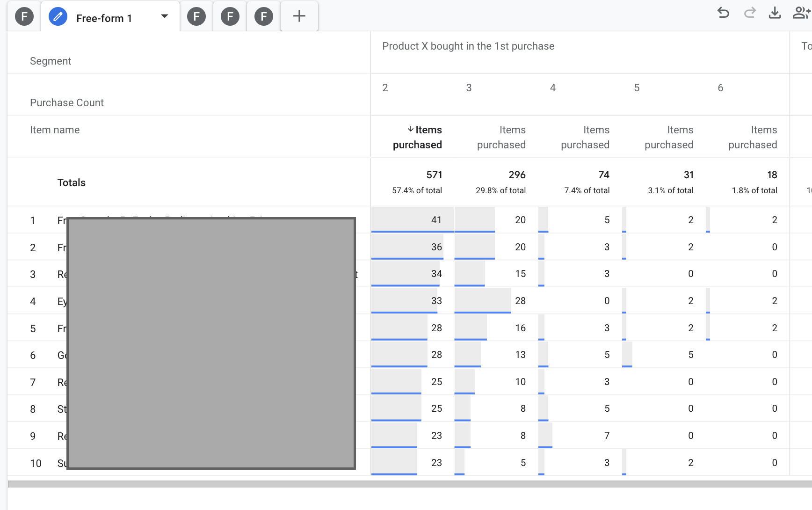Viewport: 812px width, 510px height.
Task: Select row number 10 in the table
Action: 36,463
